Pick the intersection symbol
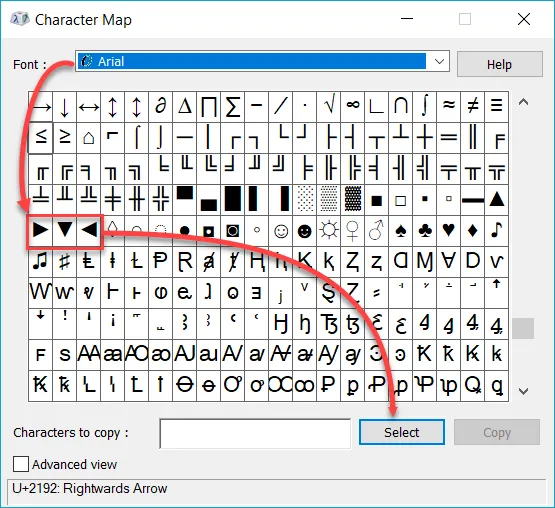555x508 pixels. pos(400,107)
